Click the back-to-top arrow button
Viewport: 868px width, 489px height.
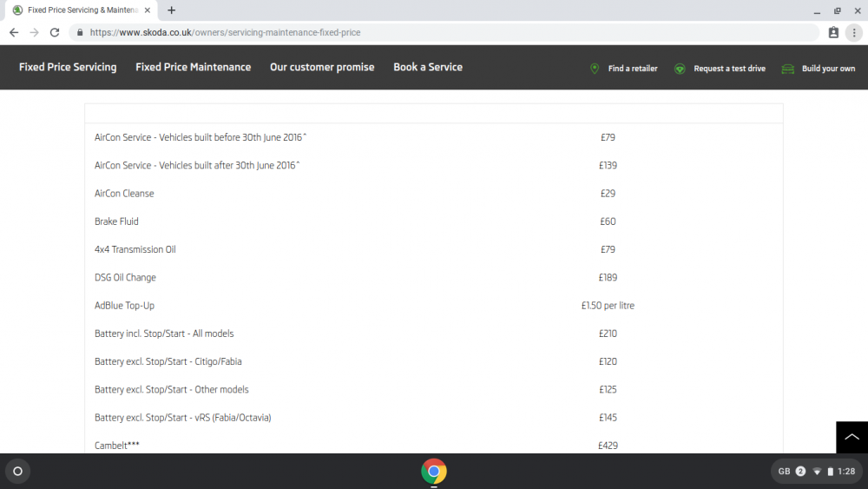click(x=852, y=438)
